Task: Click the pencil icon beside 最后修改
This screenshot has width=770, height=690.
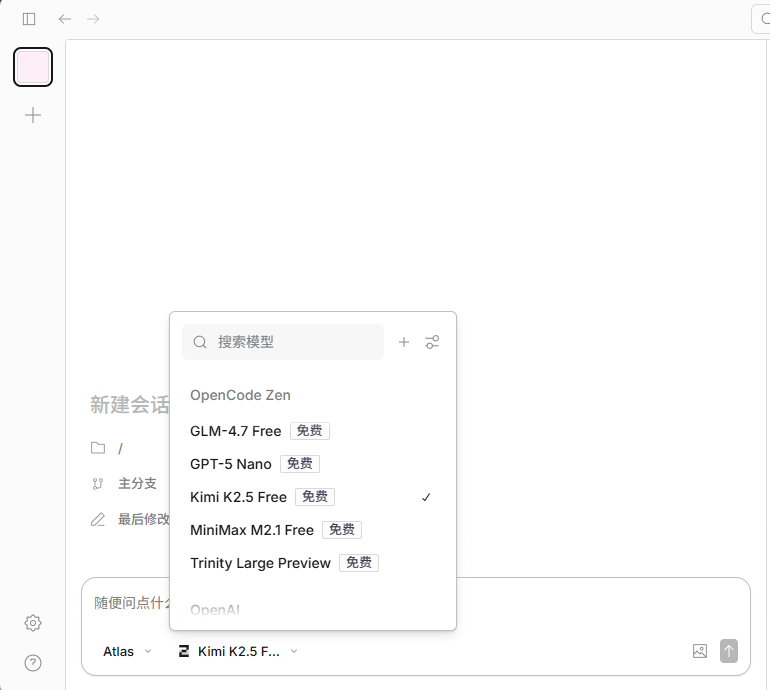Action: (x=98, y=519)
